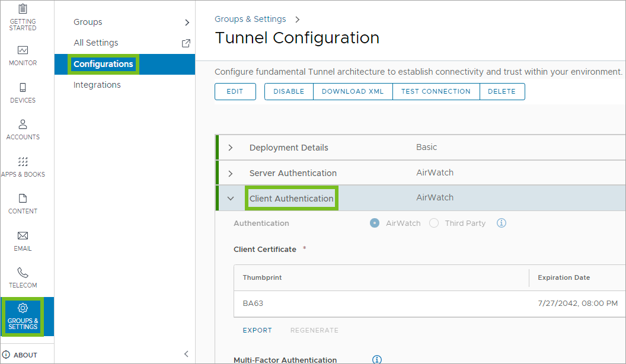Click the DISABLE button
The image size is (626, 364).
289,91
